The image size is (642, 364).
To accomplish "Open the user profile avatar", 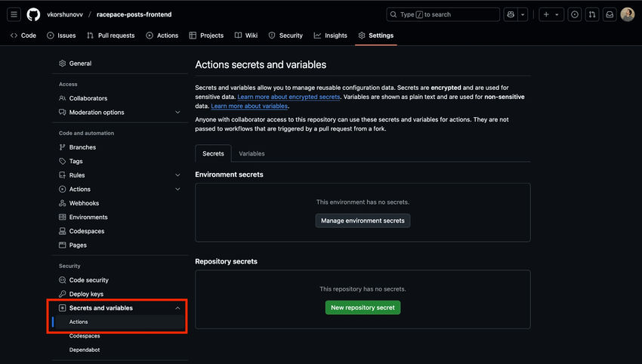I will coord(627,14).
